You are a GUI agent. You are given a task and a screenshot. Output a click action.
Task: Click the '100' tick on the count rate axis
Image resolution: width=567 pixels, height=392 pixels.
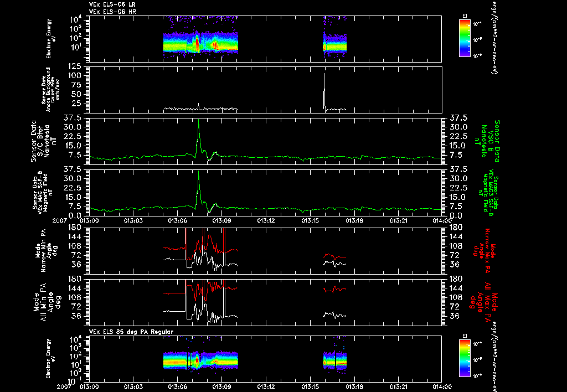tap(74, 76)
